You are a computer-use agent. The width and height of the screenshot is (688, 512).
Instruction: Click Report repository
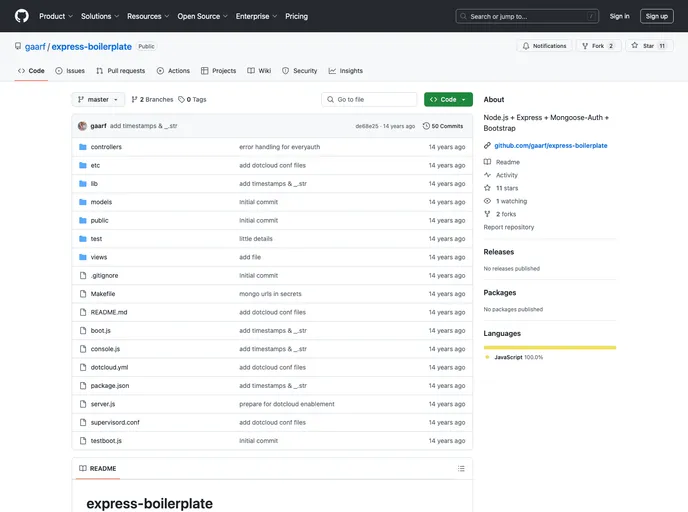[509, 227]
